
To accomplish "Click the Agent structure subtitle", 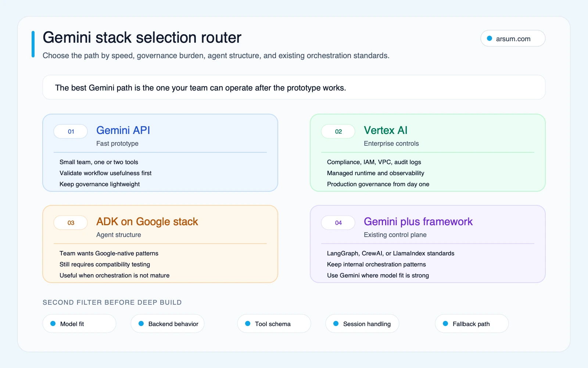I will click(119, 235).
